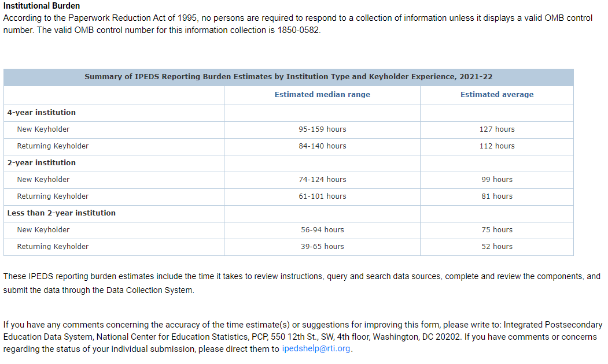Click the 127 hours average cell
The image size is (608, 364).
(497, 129)
